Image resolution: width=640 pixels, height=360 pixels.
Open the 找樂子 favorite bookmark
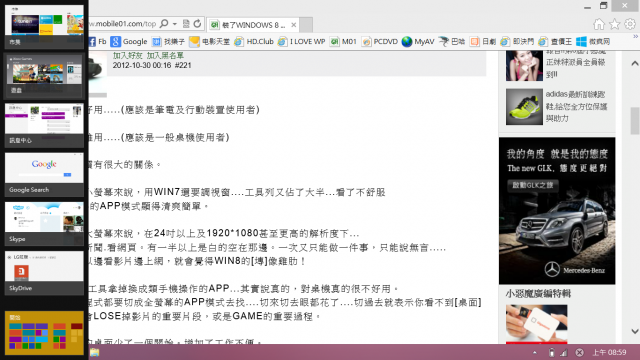click(x=168, y=41)
